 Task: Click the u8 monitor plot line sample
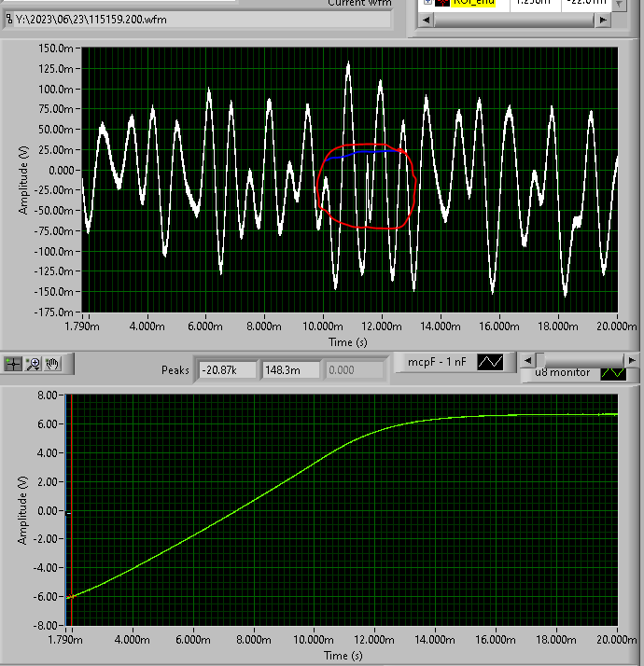(613, 372)
